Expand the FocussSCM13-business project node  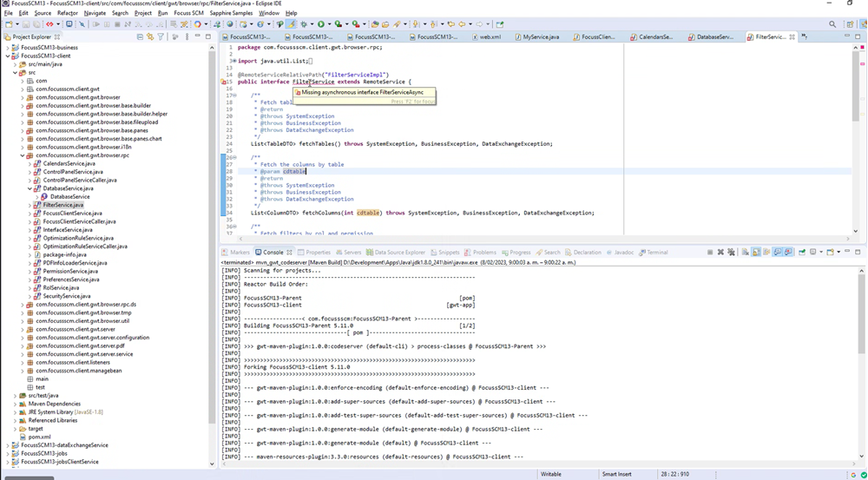tap(8, 48)
